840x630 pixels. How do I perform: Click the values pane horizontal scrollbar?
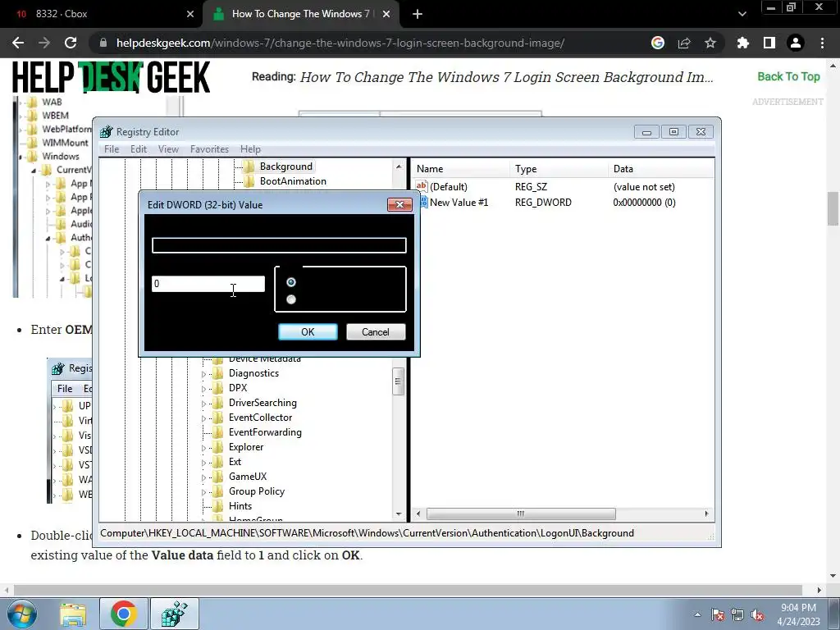[521, 514]
